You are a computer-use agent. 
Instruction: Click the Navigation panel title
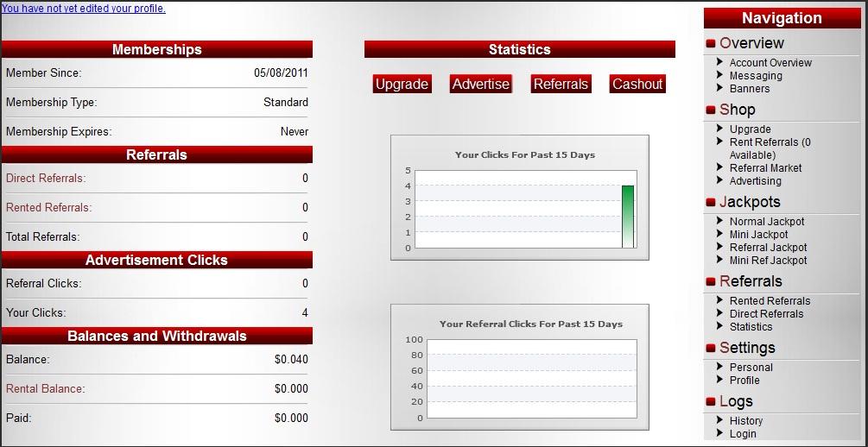point(782,18)
